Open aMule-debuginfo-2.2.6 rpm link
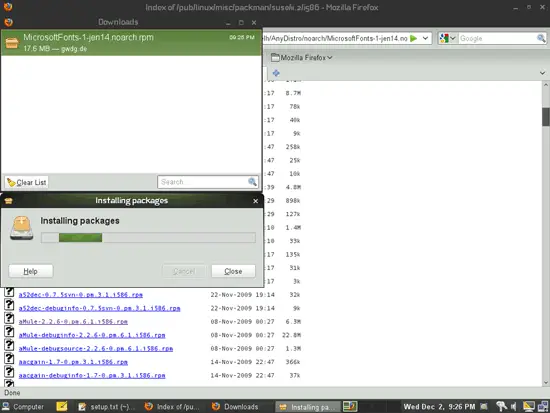 pos(92,335)
